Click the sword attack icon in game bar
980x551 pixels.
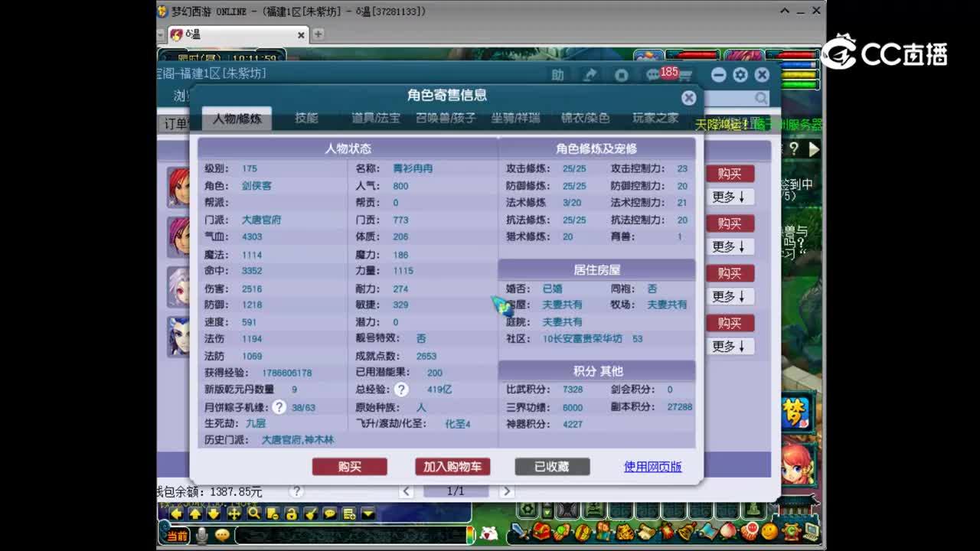pos(520,531)
